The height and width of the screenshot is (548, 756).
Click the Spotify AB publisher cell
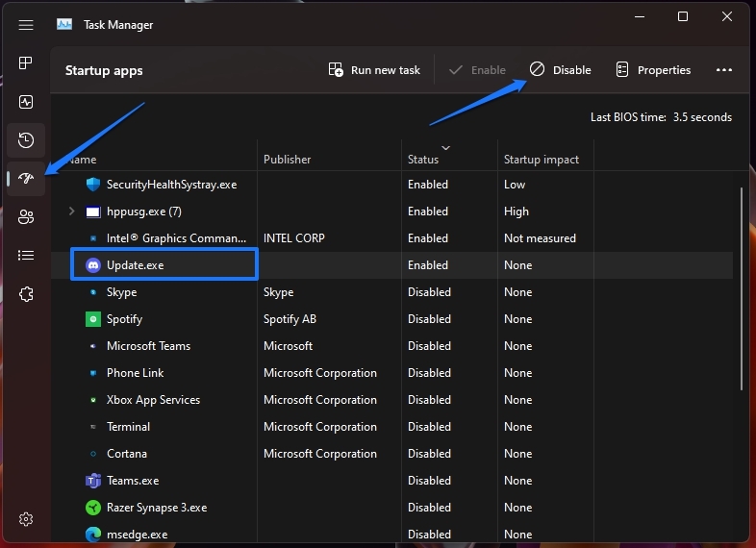coord(290,319)
